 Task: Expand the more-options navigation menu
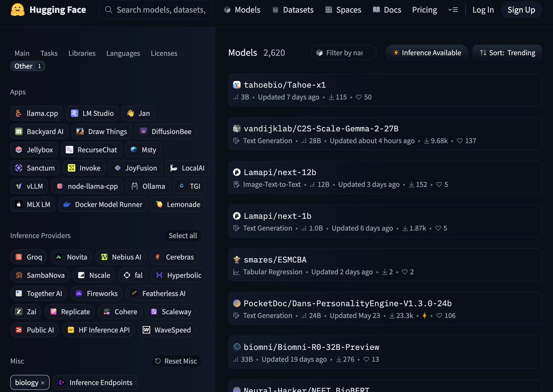[x=453, y=10]
